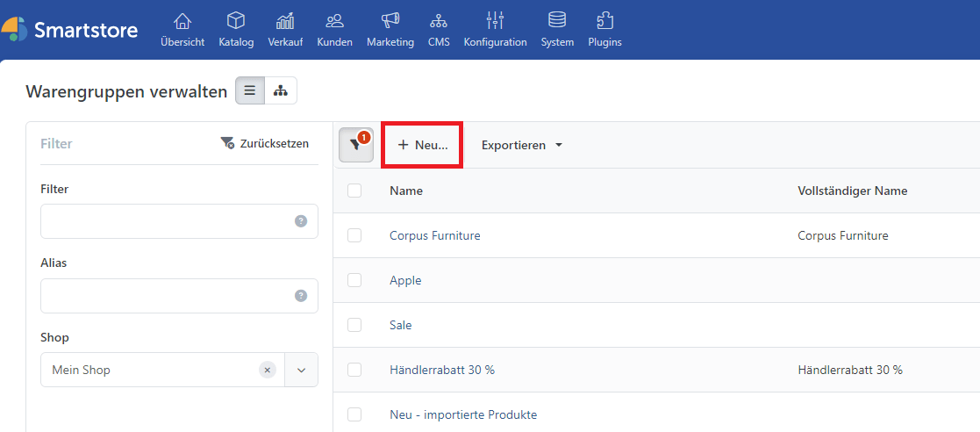The width and height of the screenshot is (980, 432).
Task: Toggle the filter panel funnel button
Action: click(x=355, y=146)
